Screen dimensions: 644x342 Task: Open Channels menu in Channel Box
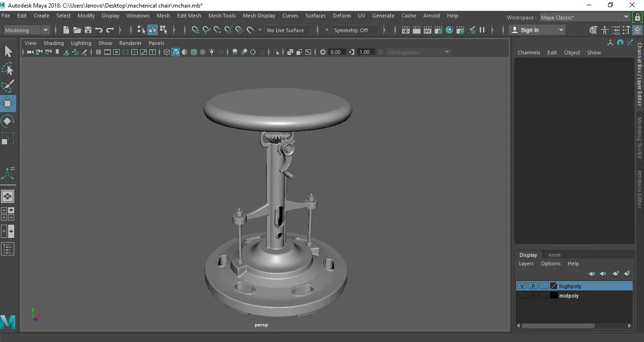(x=528, y=53)
